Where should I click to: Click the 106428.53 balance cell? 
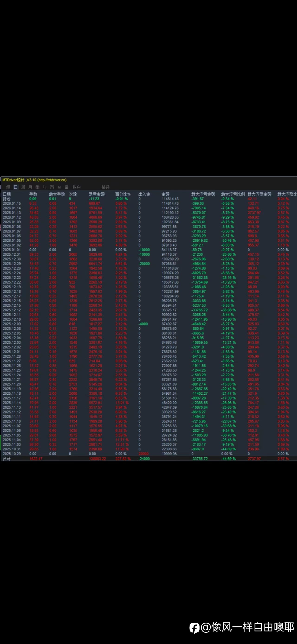(x=170, y=217)
